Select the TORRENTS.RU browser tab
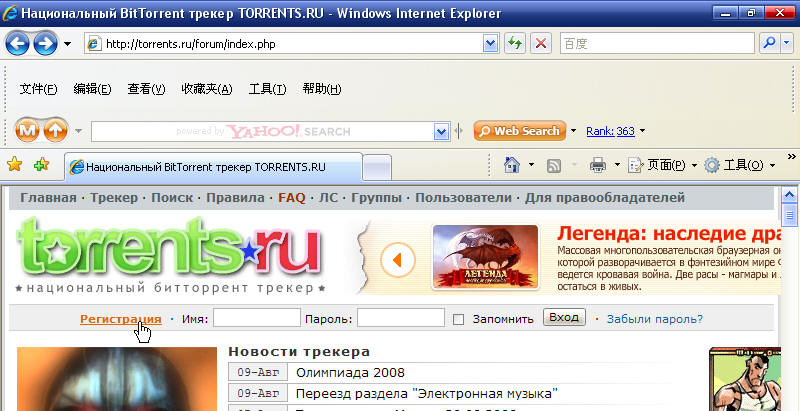The height and width of the screenshot is (411, 800). click(x=214, y=167)
